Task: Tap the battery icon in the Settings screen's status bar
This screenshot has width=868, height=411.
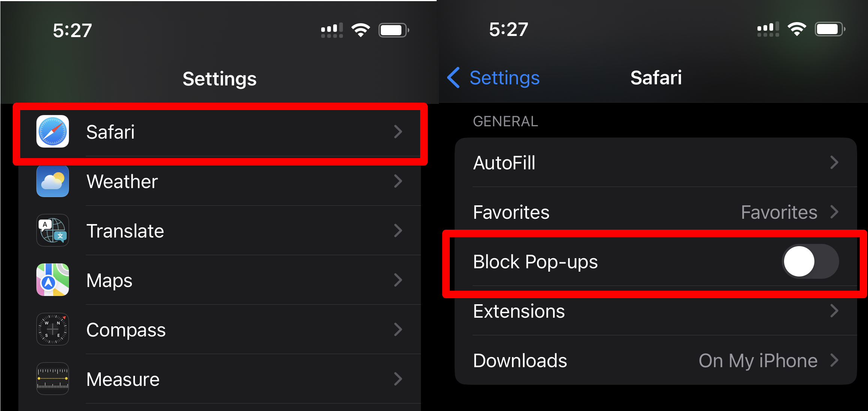Action: [394, 30]
